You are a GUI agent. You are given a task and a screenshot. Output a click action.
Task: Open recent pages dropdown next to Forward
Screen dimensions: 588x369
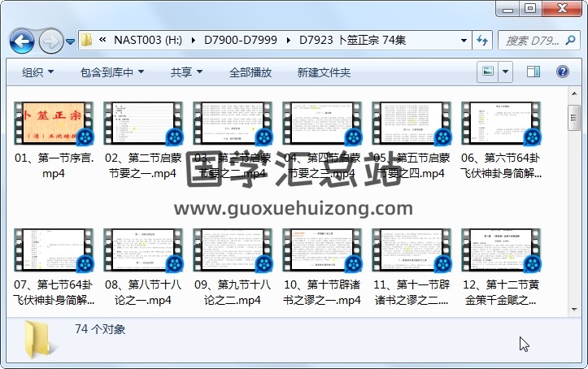pos(70,41)
